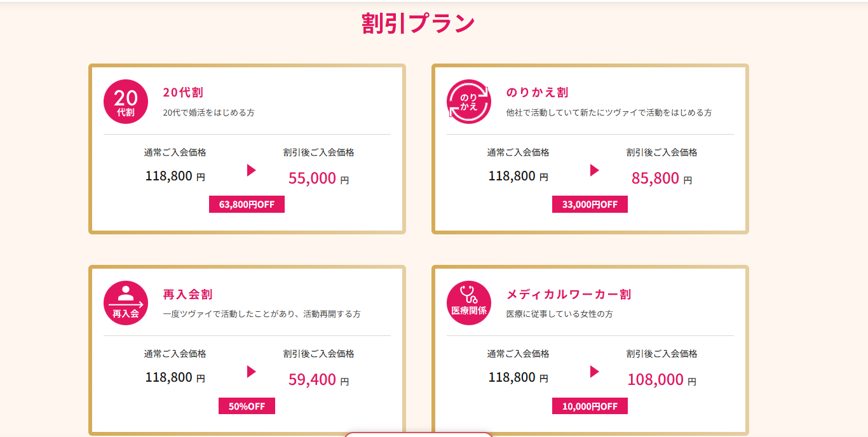868x437 pixels.
Task: Click the arrow in メディカルワーカー割 card
Action: pos(594,372)
